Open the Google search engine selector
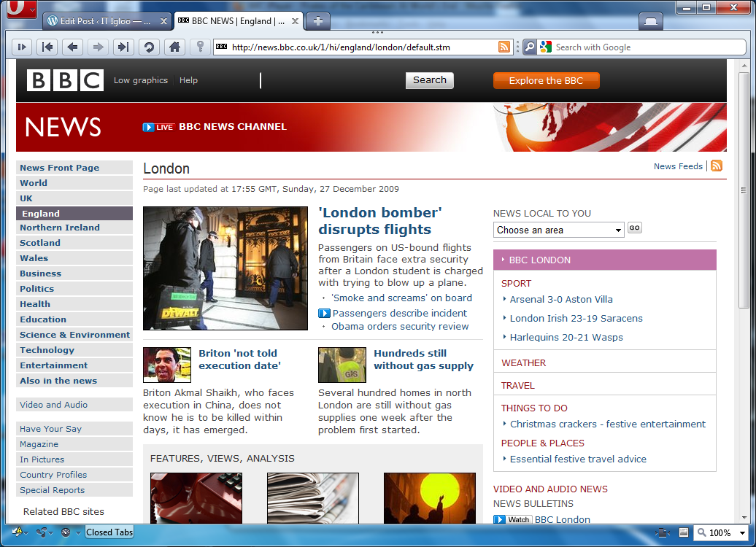The width and height of the screenshot is (756, 547). 546,47
